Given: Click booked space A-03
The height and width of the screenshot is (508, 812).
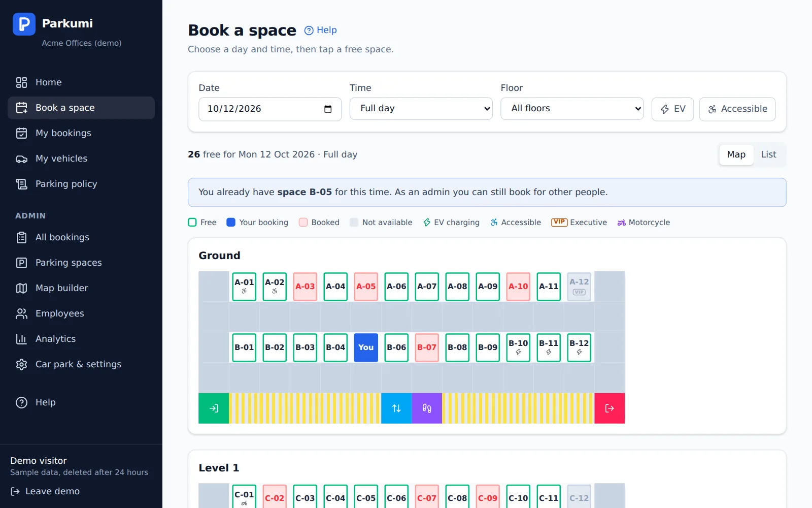Looking at the screenshot, I should point(305,287).
